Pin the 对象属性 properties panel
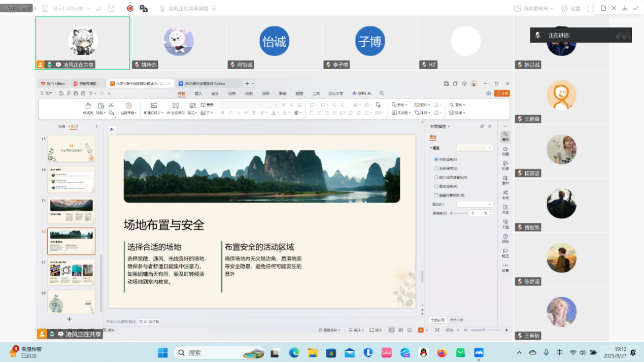 coord(482,126)
